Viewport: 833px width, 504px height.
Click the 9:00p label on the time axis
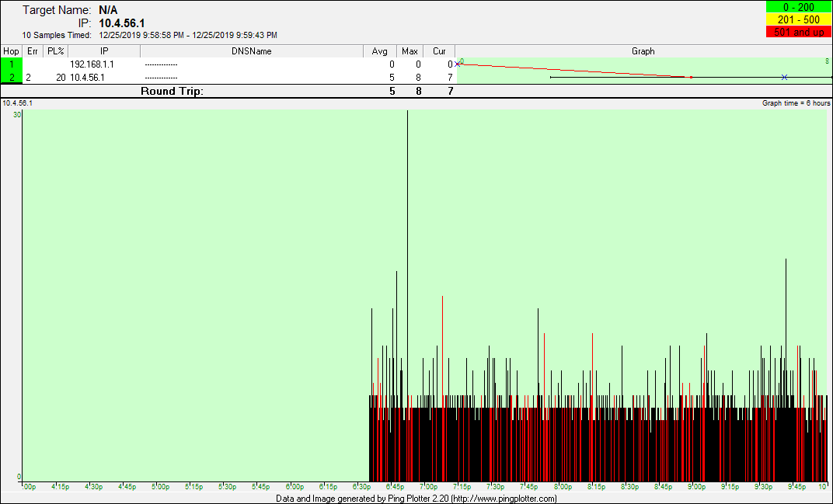pos(696,487)
